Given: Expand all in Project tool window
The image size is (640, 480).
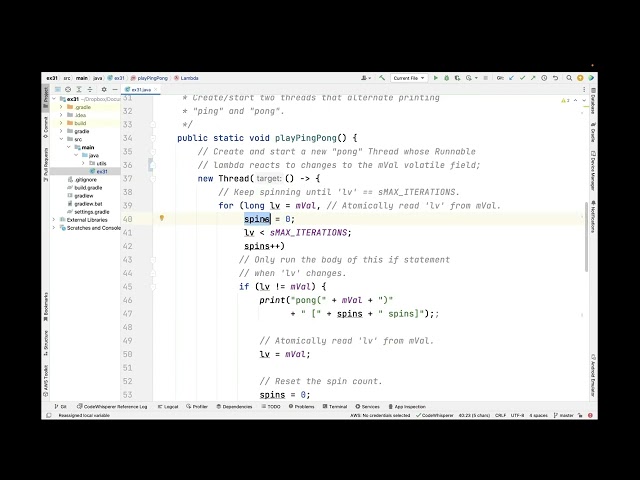Looking at the screenshot, I should [79, 89].
